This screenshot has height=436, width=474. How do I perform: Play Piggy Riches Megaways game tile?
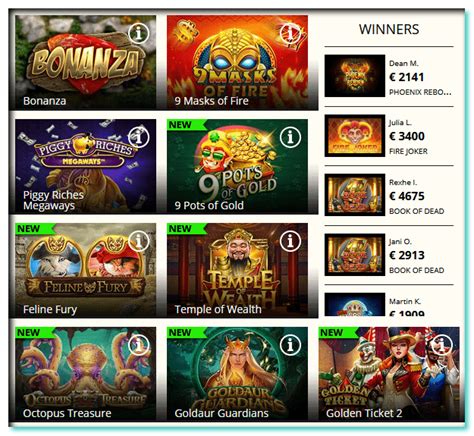pyautogui.click(x=86, y=166)
